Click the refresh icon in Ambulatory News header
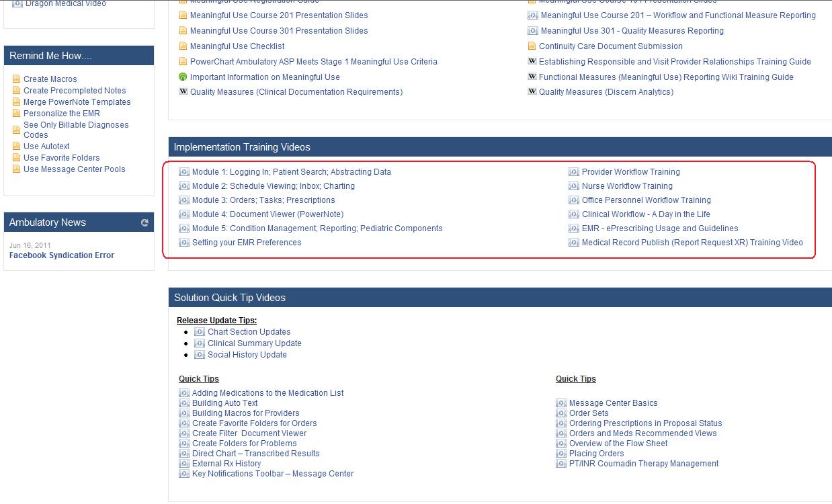Screen dimensions: 832x504 pos(144,223)
